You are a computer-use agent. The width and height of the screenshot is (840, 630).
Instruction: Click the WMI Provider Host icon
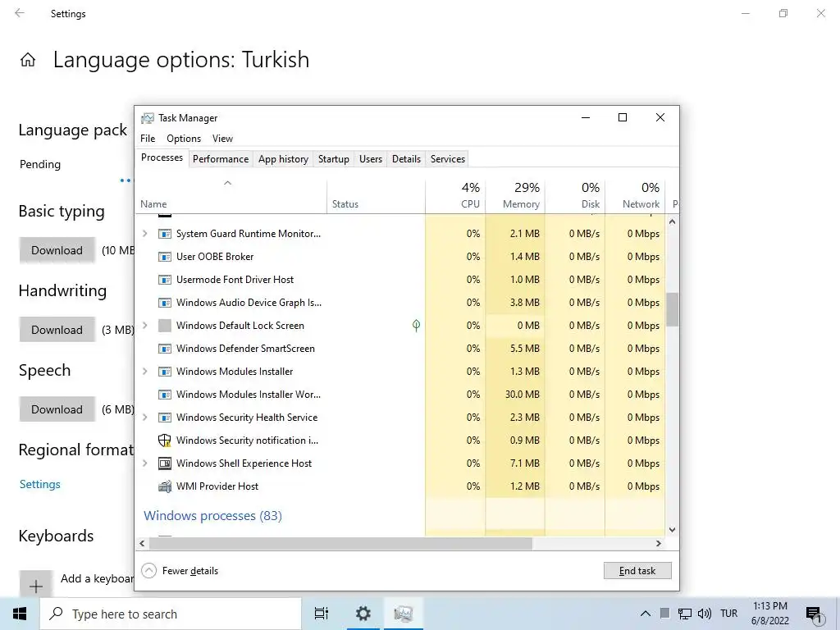click(x=165, y=486)
